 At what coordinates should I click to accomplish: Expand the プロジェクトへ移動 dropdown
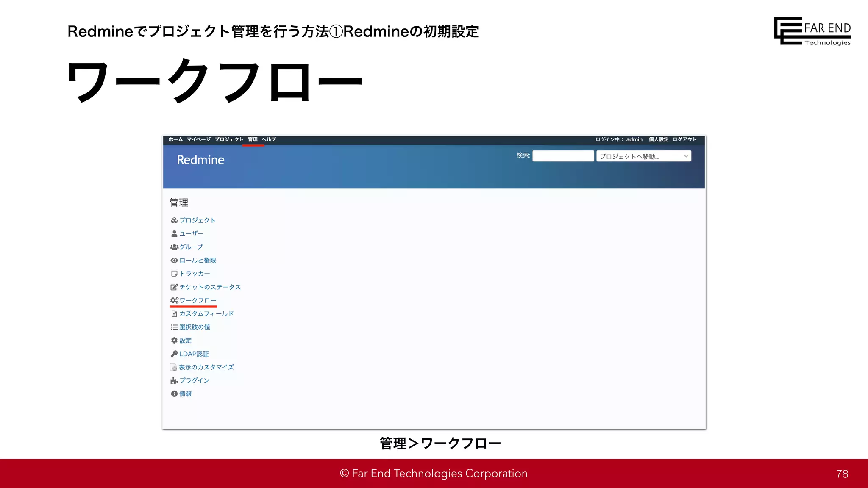point(643,156)
